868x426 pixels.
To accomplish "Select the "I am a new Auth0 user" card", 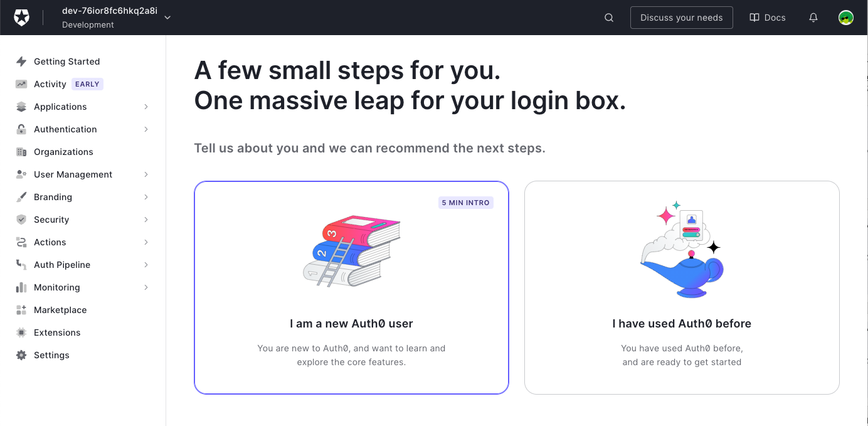I will point(351,287).
